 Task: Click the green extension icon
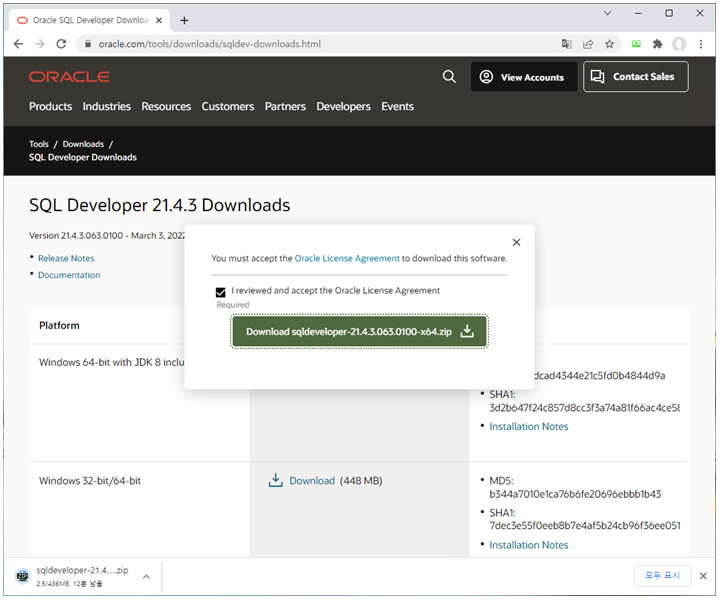coord(636,44)
